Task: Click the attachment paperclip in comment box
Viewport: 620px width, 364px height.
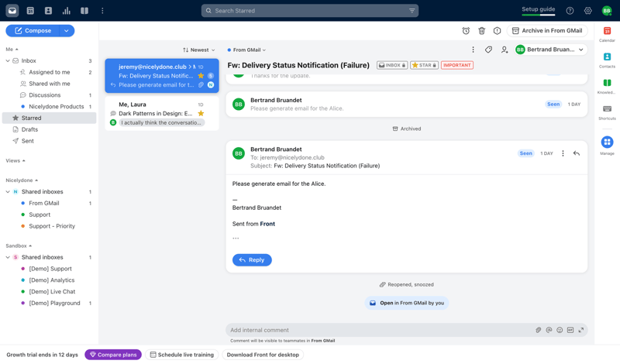Action: point(538,330)
